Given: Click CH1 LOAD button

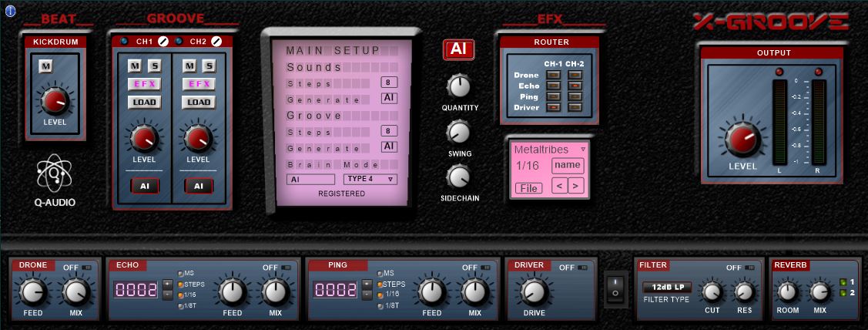Looking at the screenshot, I should (145, 102).
